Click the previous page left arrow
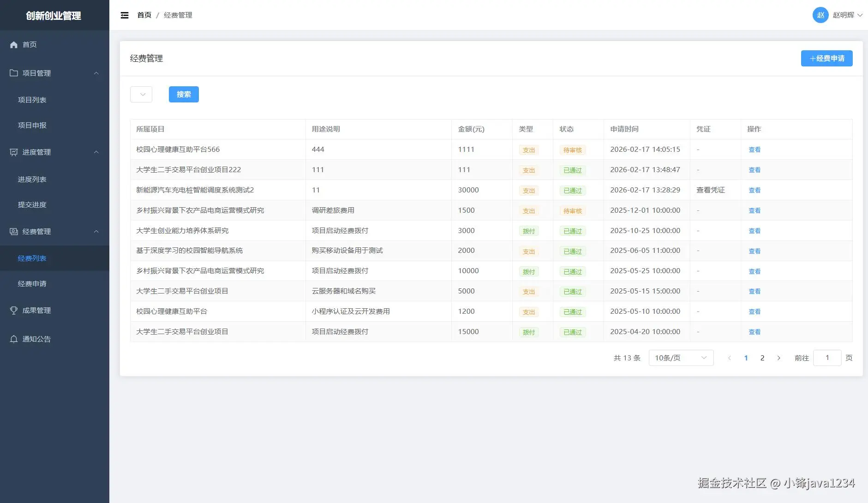Viewport: 868px width, 503px height. pyautogui.click(x=729, y=358)
